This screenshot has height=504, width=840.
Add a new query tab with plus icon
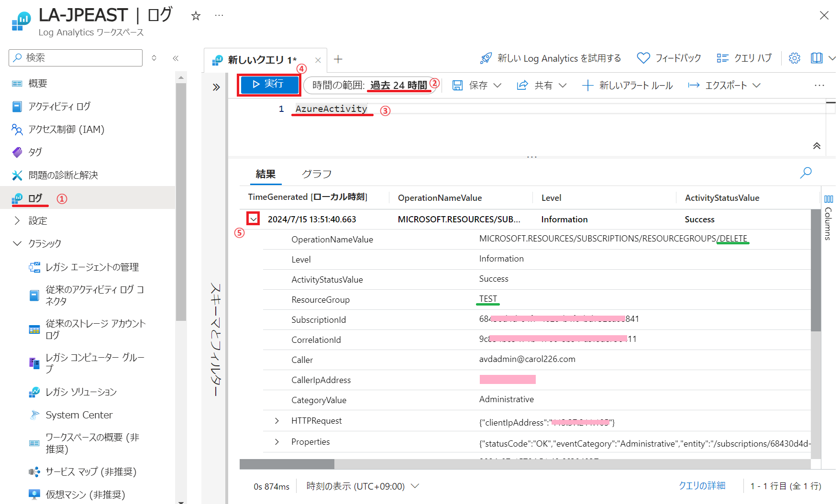coord(338,59)
